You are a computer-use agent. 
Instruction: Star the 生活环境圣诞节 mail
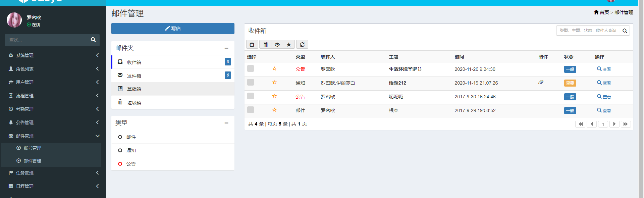[274, 69]
